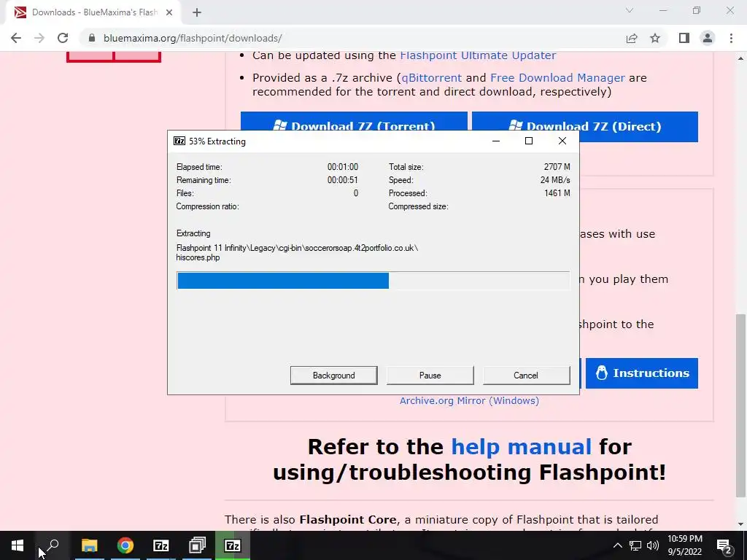Viewport: 747px width, 560px height.
Task: Open the notification center icon
Action: [724, 545]
